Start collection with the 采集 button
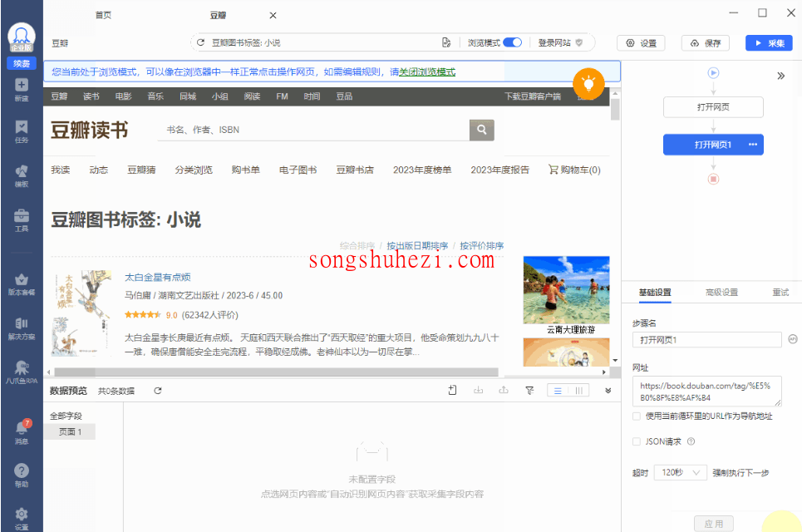The image size is (802, 532). click(x=770, y=43)
